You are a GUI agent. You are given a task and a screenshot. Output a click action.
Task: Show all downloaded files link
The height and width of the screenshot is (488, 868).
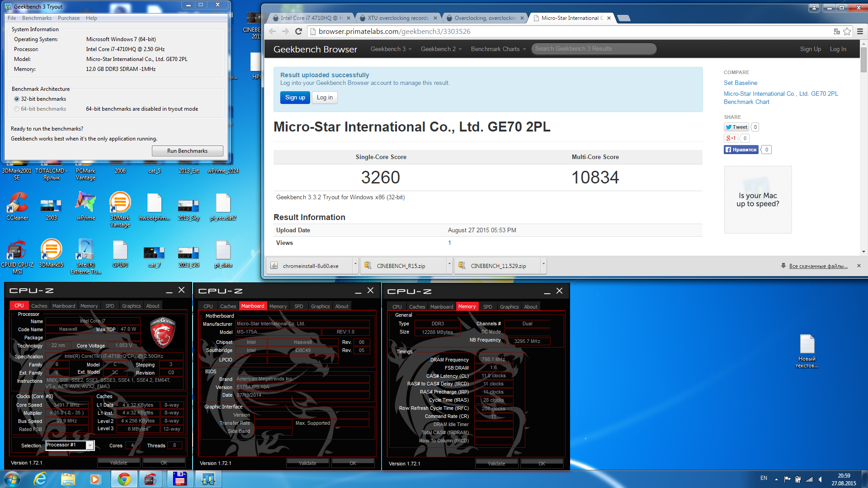coord(818,266)
